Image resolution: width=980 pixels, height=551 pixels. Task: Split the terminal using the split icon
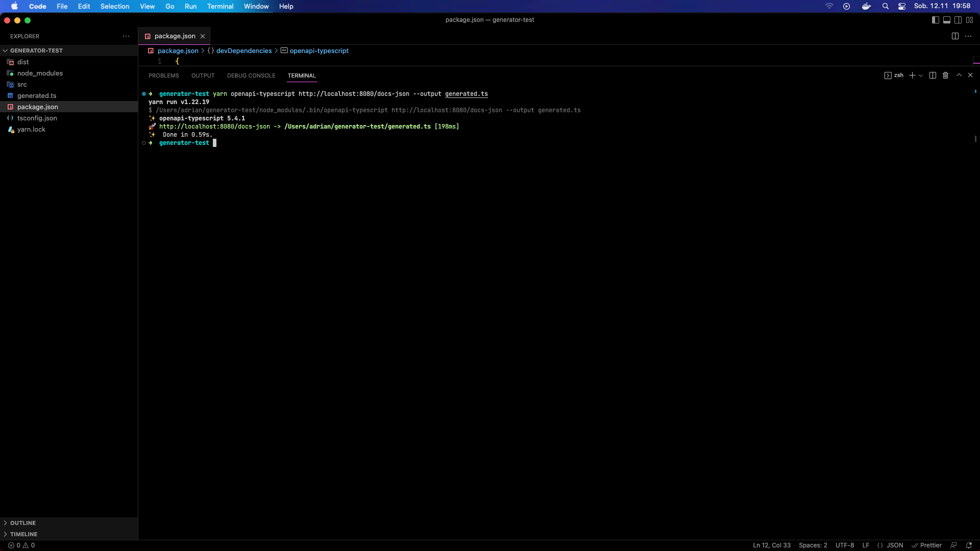(x=933, y=75)
